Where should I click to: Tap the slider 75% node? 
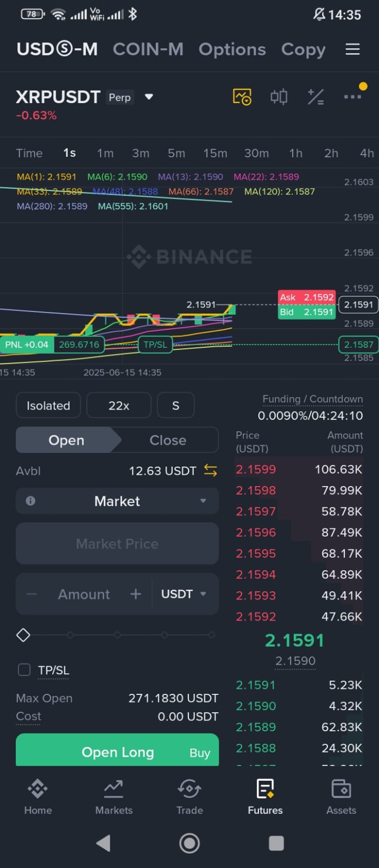(x=165, y=635)
